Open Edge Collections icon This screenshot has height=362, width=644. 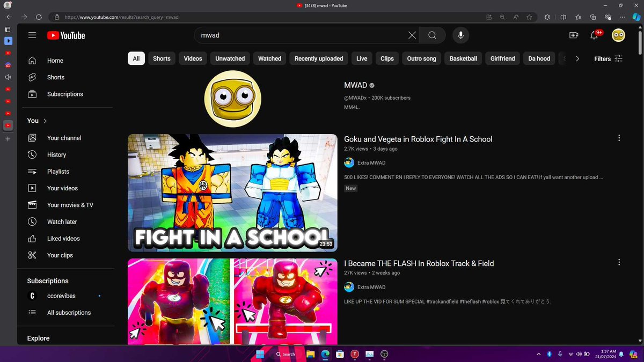(593, 17)
